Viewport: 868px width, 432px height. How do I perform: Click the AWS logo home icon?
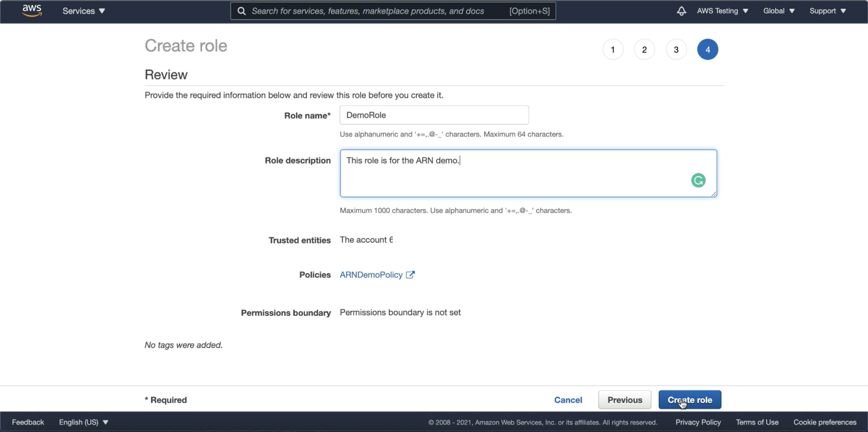pyautogui.click(x=32, y=11)
